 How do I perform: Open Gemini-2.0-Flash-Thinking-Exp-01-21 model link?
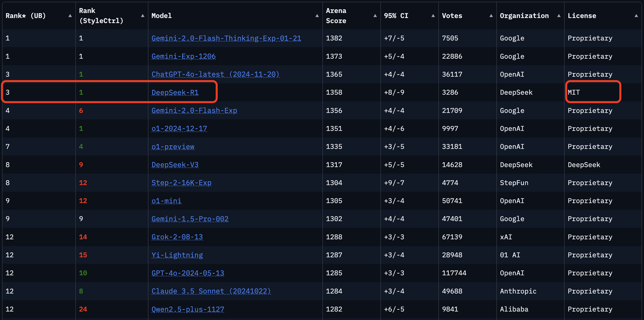[226, 38]
